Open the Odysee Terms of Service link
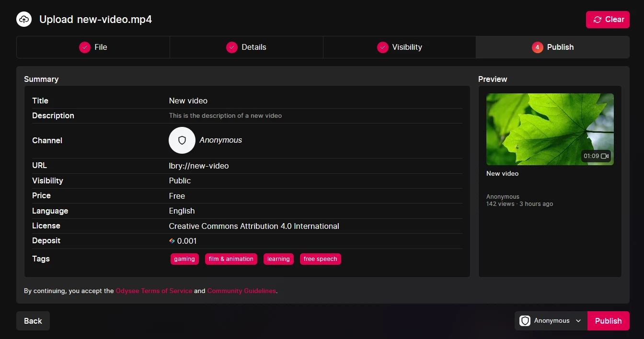 pos(154,291)
